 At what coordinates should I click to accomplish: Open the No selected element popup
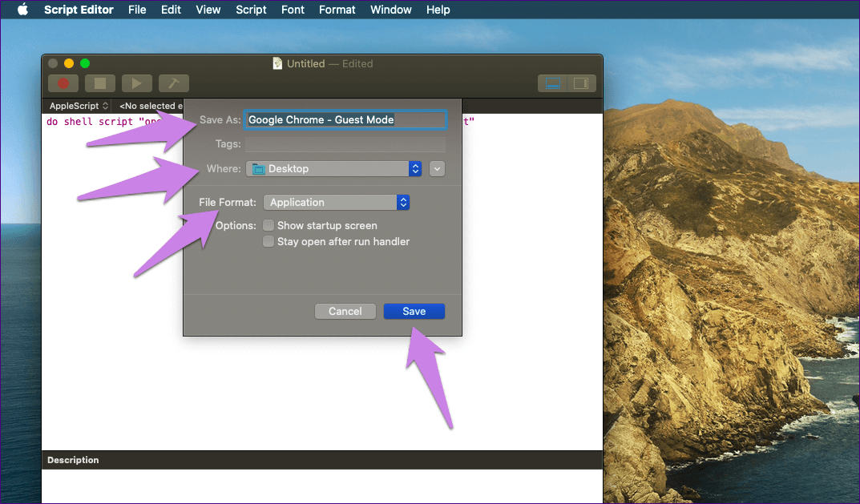click(x=151, y=106)
